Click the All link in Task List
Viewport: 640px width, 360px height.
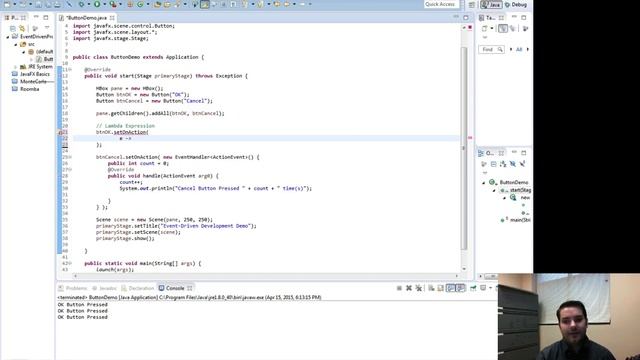519,49
